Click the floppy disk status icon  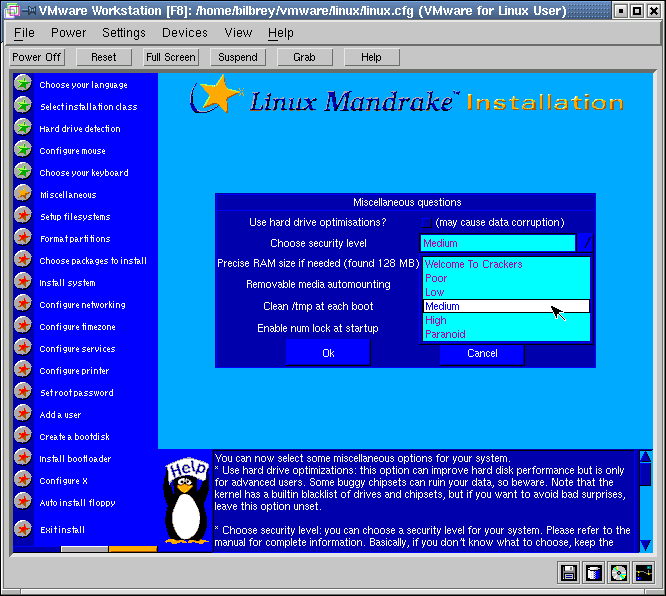pos(569,573)
